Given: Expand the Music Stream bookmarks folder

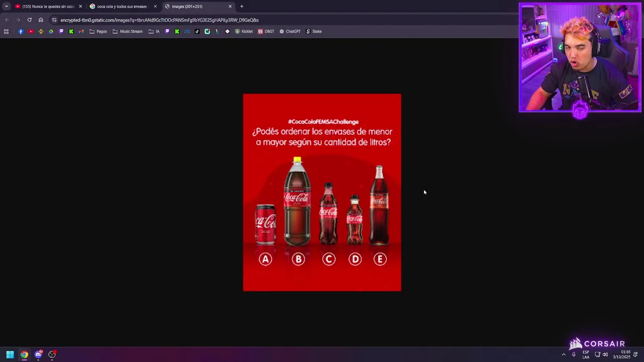Looking at the screenshot, I should 128,31.
